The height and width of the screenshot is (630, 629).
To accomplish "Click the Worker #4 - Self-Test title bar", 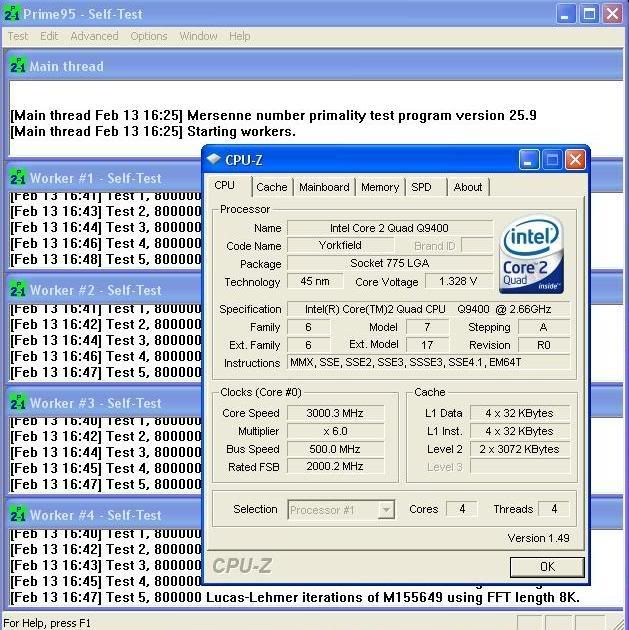I will coord(105,515).
